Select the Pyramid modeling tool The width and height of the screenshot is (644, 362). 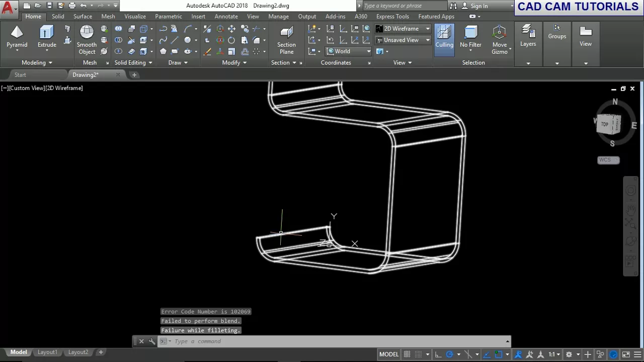point(17,38)
